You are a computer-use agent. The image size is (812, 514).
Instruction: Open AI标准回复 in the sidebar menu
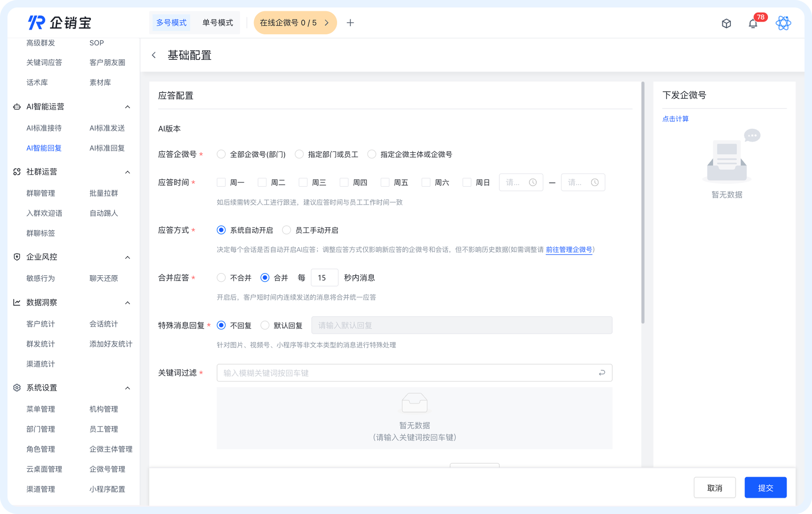coord(107,148)
